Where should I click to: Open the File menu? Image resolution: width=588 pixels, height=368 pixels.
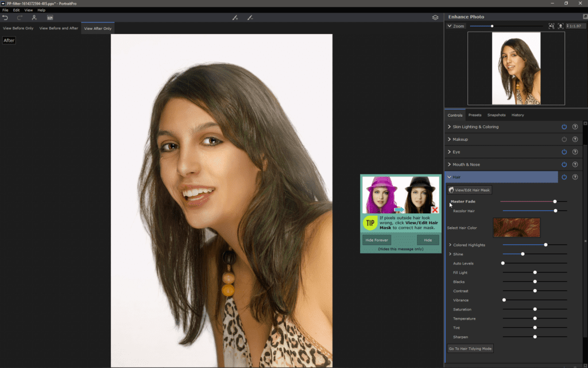tap(5, 10)
